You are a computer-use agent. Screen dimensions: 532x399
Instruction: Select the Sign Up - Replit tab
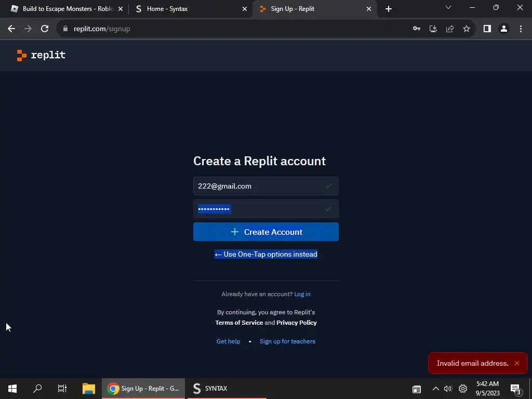pyautogui.click(x=314, y=9)
